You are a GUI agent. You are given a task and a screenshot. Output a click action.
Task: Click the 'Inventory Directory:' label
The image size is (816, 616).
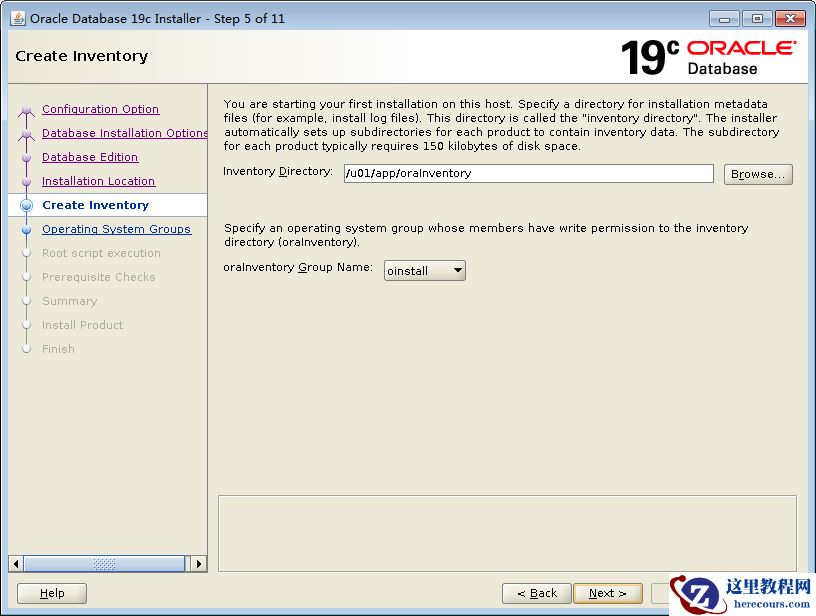[278, 171]
